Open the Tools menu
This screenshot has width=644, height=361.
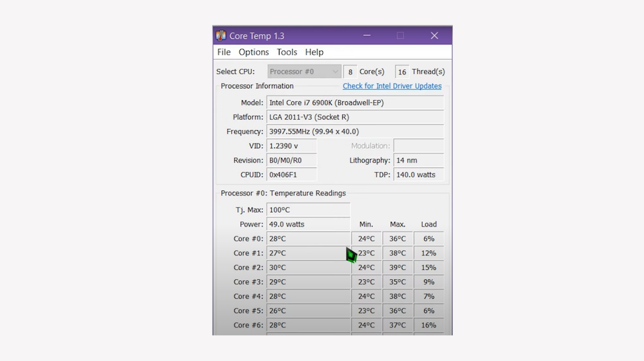[x=287, y=52]
